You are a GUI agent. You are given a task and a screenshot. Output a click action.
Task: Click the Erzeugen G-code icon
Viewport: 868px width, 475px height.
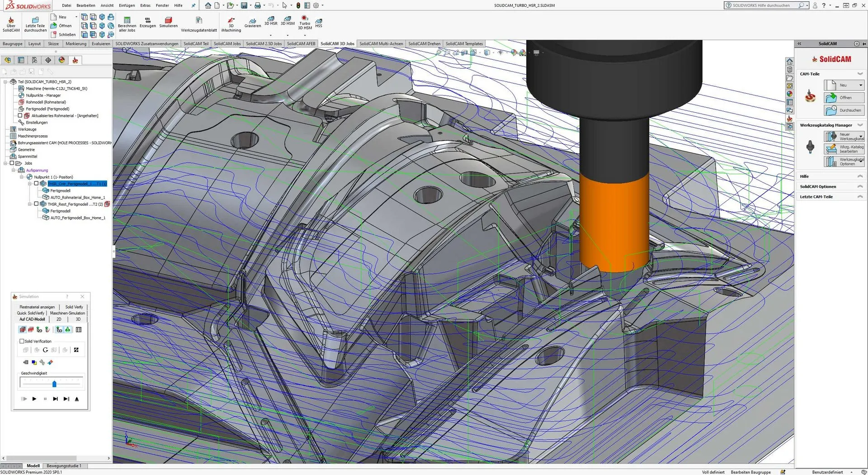[147, 20]
